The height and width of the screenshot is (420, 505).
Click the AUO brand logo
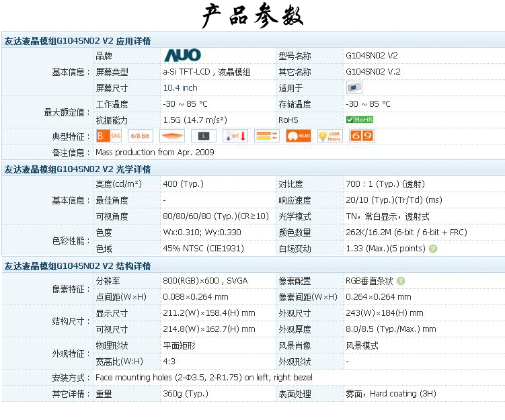pyautogui.click(x=182, y=55)
